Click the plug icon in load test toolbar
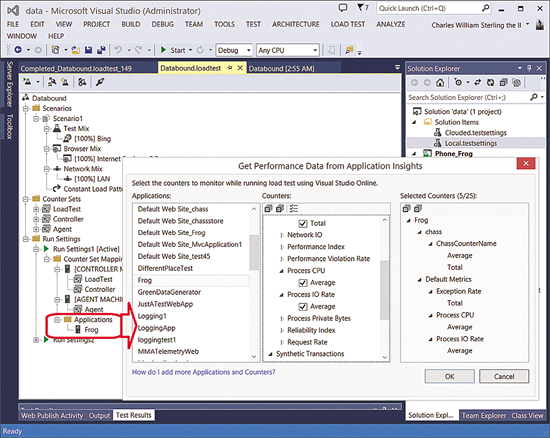The height and width of the screenshot is (438, 550). pos(100,82)
